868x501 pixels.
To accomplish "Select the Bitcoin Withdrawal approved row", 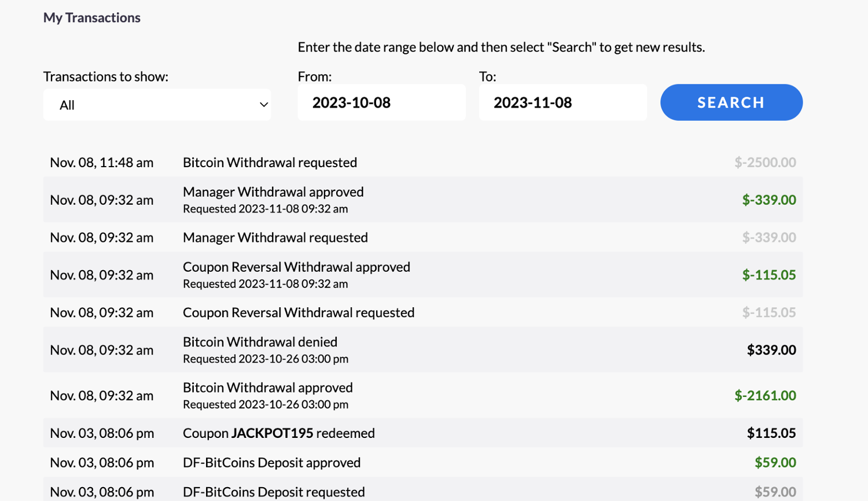I will coord(267,388).
